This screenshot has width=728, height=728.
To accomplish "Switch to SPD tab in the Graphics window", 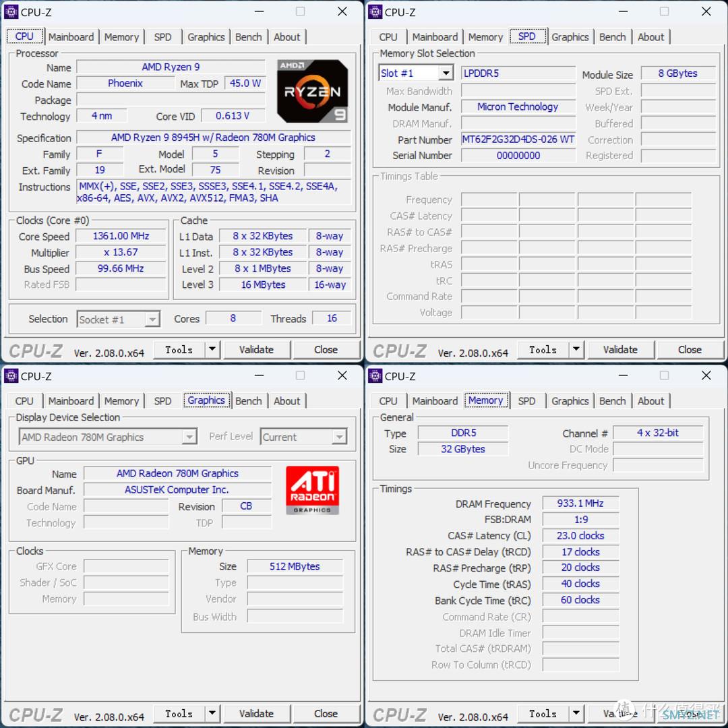I will (x=162, y=401).
